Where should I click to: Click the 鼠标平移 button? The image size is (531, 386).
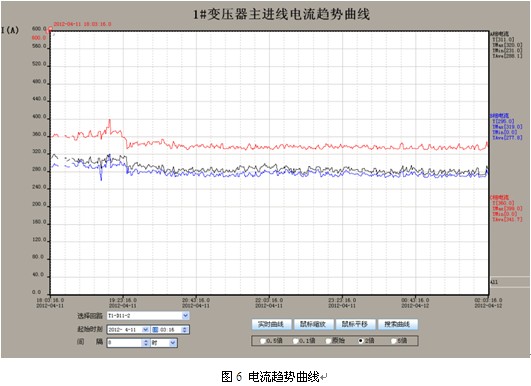pyautogui.click(x=355, y=324)
